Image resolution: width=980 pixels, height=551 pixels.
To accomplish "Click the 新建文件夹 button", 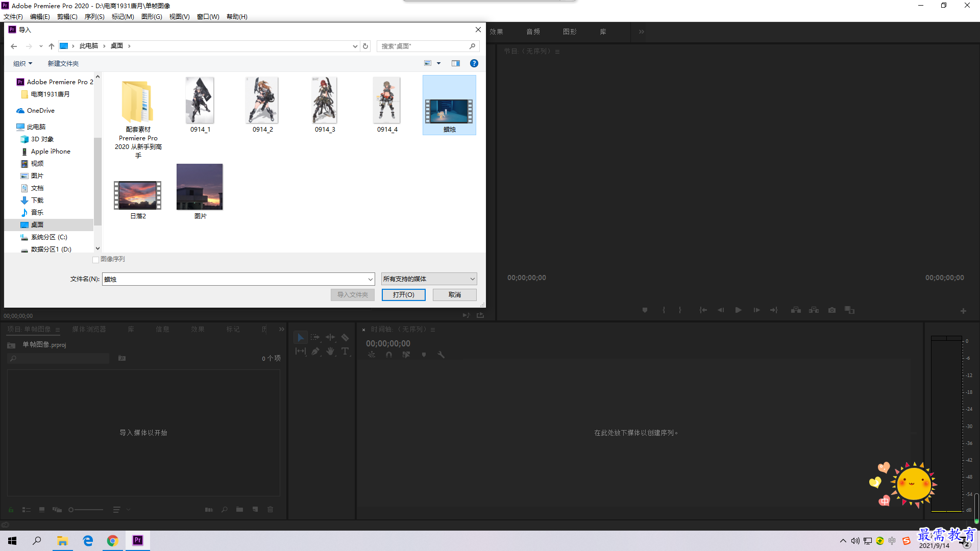I will pyautogui.click(x=63, y=63).
